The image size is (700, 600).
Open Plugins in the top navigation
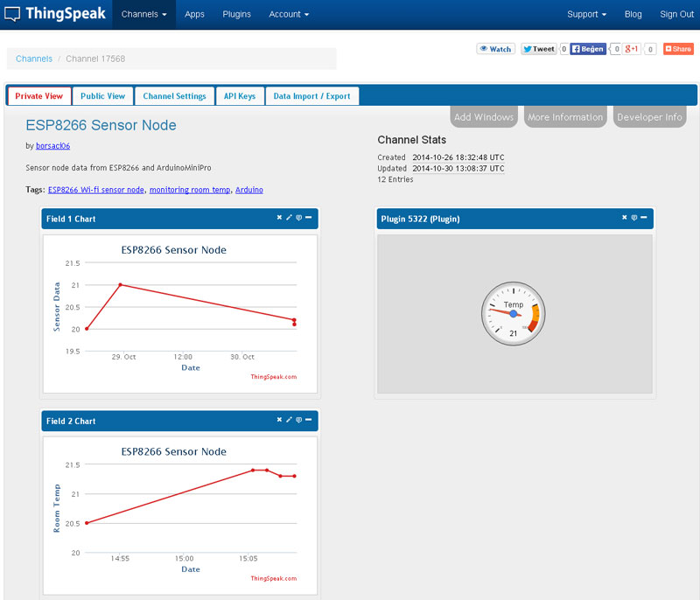[x=236, y=14]
